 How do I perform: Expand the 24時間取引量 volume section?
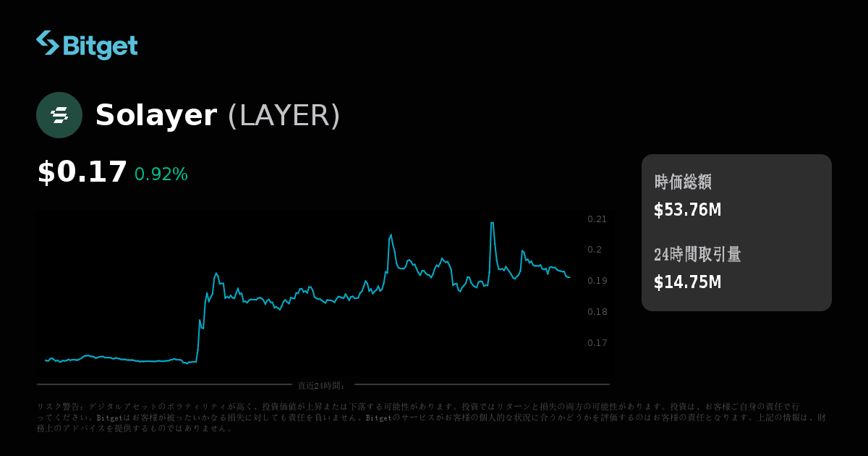697,255
